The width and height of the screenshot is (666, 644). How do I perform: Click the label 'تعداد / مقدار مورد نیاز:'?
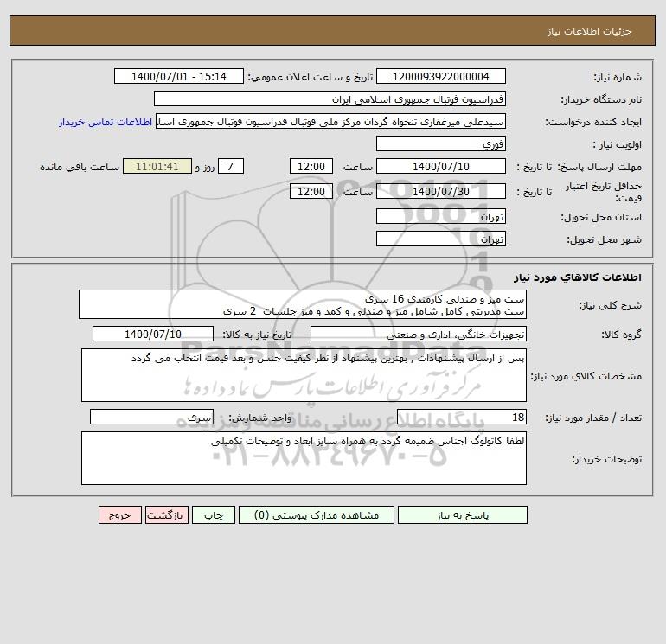[x=593, y=418]
